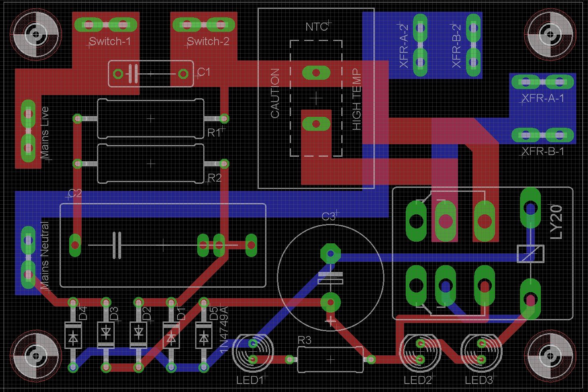This screenshot has height=392, width=588.
Task: Click the top-left mounting hole
Action: click(x=35, y=35)
